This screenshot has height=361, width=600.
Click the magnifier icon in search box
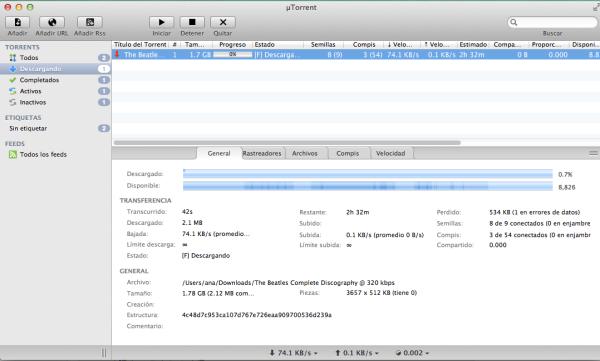point(514,22)
